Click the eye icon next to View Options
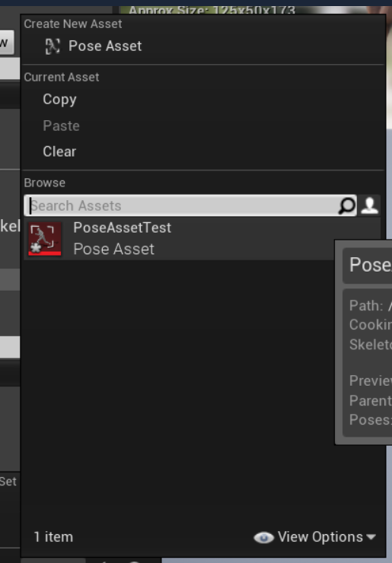The width and height of the screenshot is (392, 563). 264,538
